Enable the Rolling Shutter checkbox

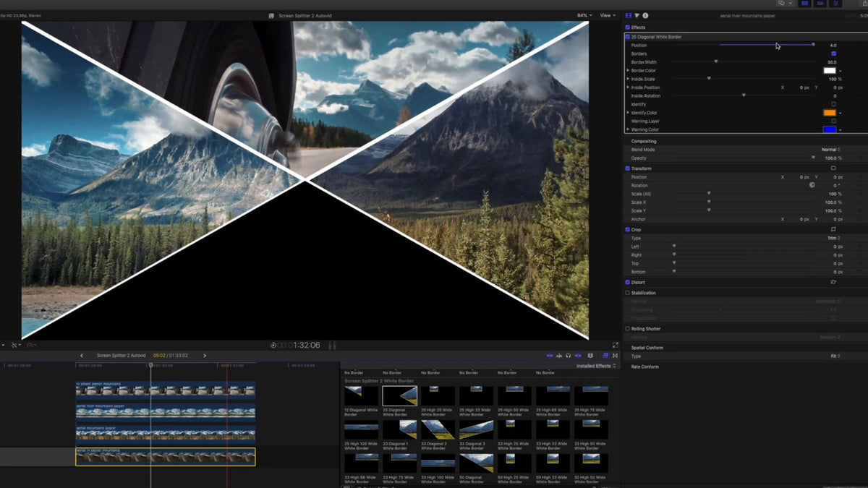(x=627, y=329)
